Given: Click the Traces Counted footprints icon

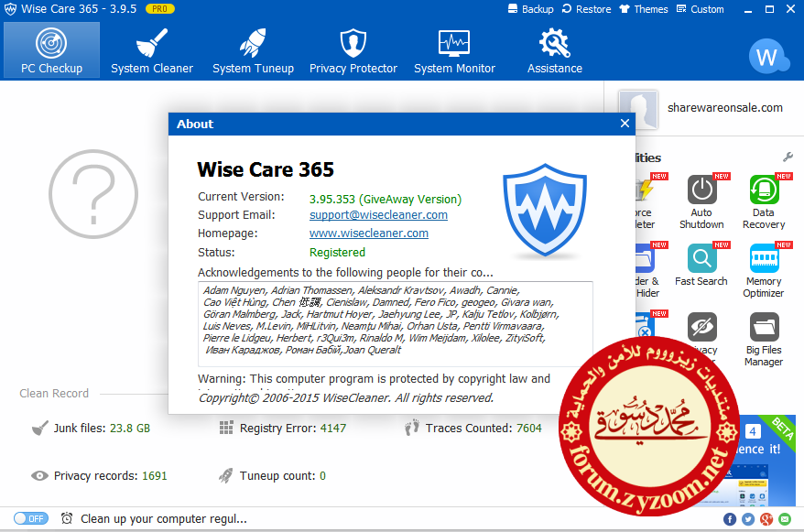Looking at the screenshot, I should click(x=412, y=428).
